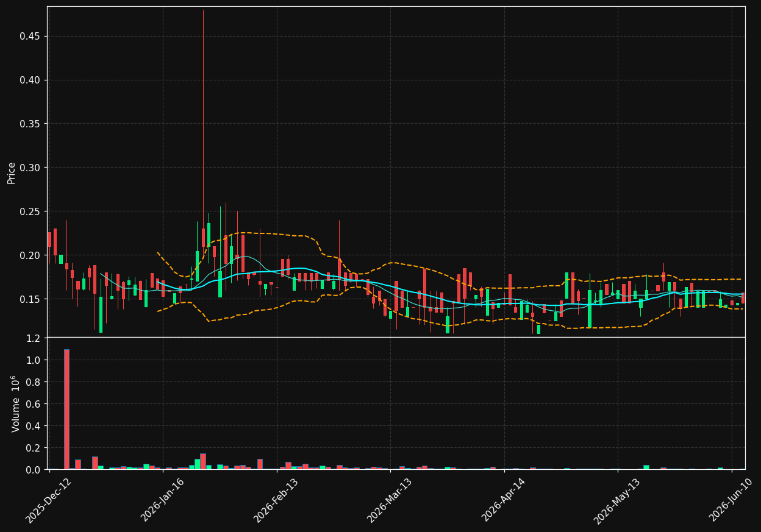Viewport: 761px width, 532px height.
Task: Click the 0.20 price axis tick label
Action: (30, 255)
